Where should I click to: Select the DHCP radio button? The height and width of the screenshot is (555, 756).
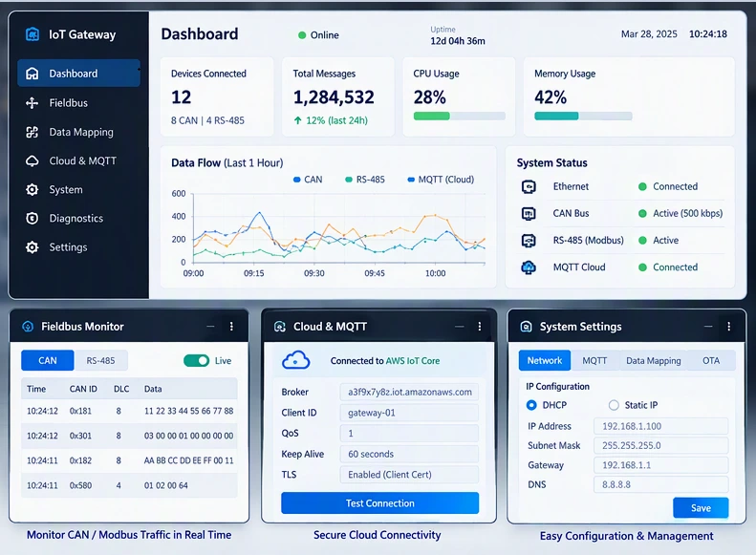point(531,405)
